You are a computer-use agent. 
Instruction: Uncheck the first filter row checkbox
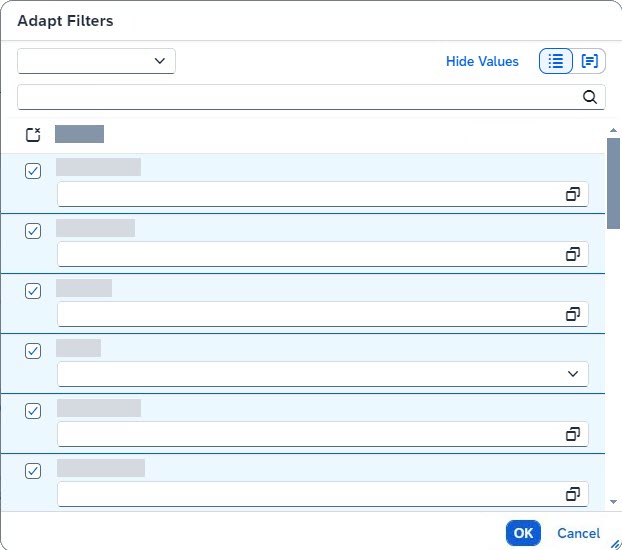tap(33, 171)
